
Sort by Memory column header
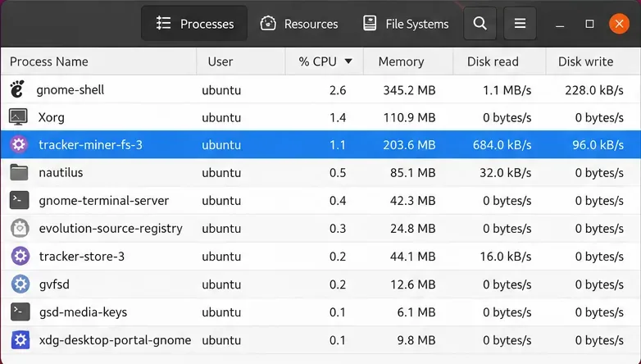point(408,61)
